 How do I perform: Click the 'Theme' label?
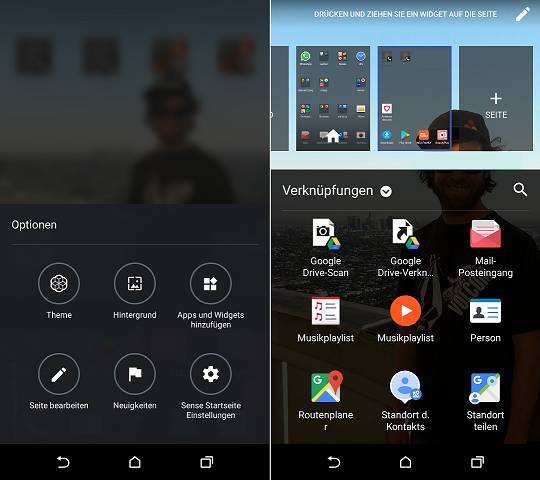[x=59, y=315]
